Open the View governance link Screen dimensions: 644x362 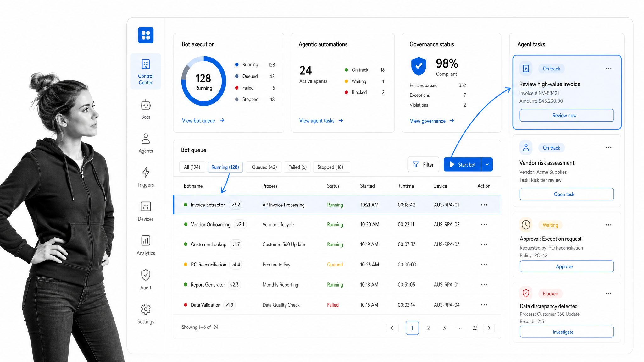[x=432, y=121]
